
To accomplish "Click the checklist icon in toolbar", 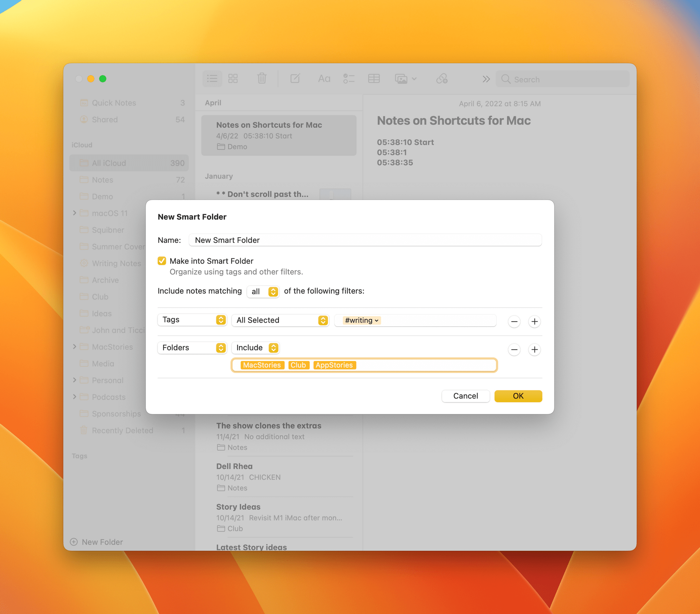I will (x=349, y=79).
